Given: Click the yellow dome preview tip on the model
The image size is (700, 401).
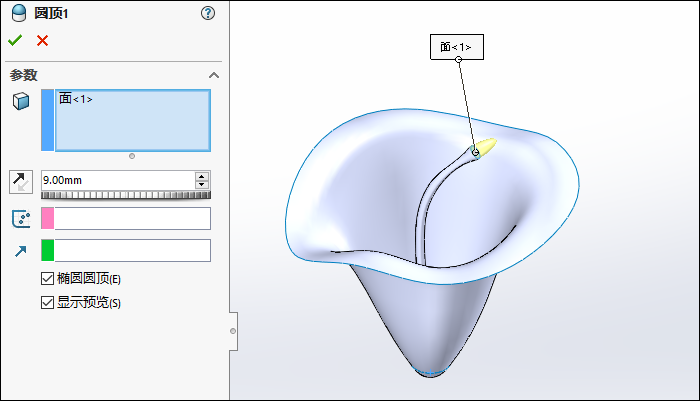Looking at the screenshot, I should [486, 146].
